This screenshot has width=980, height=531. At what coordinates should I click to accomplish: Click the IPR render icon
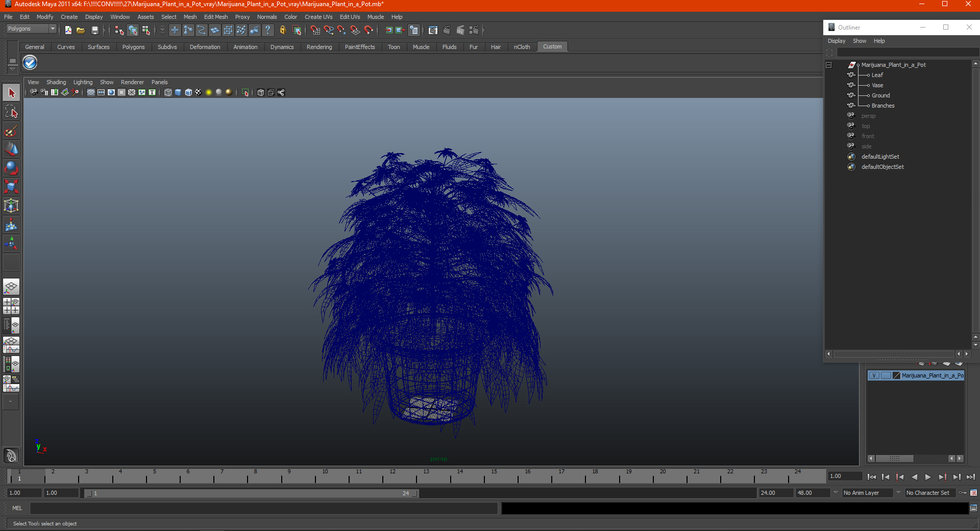[460, 31]
